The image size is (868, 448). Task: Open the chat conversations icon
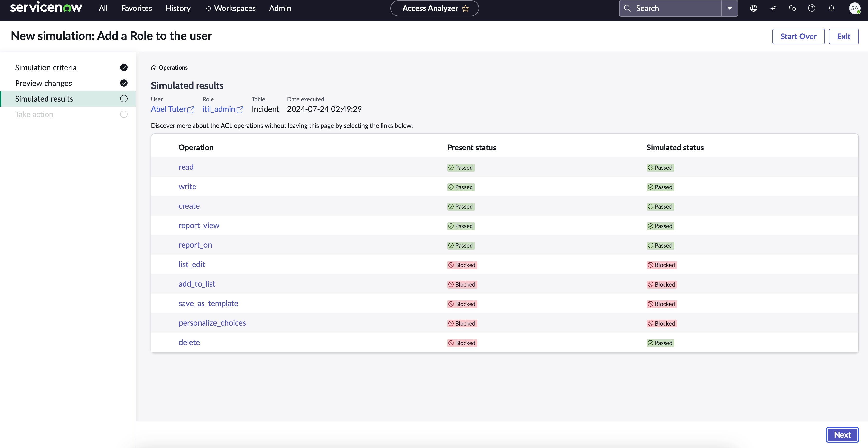pos(793,9)
